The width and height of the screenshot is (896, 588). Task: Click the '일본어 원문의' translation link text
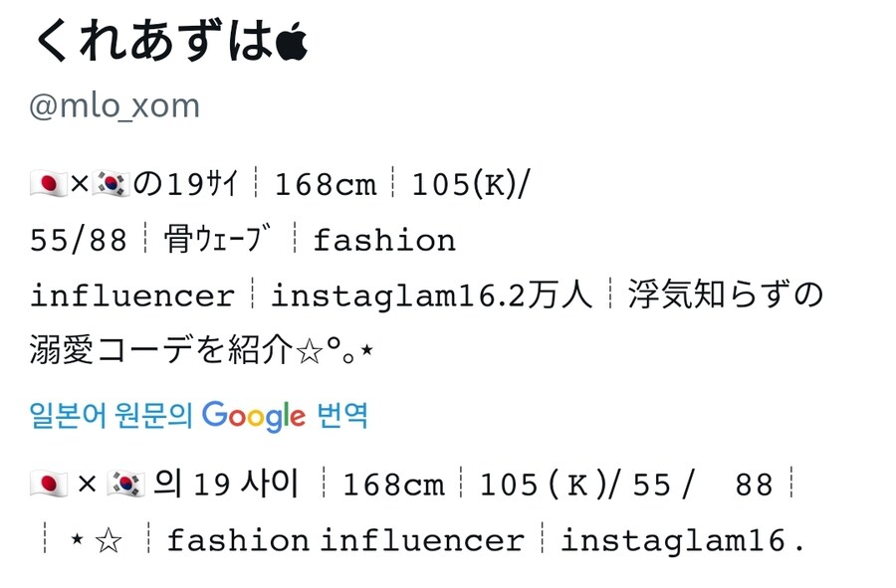pyautogui.click(x=111, y=416)
